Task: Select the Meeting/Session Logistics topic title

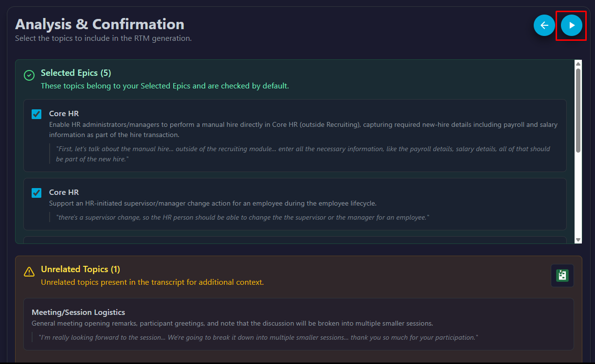Action: click(x=78, y=312)
